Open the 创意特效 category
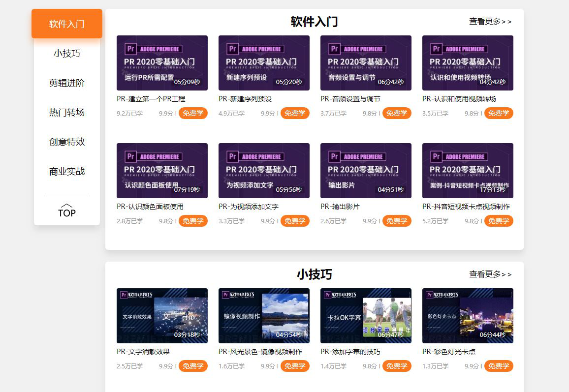This screenshot has height=392, width=569. pos(67,142)
